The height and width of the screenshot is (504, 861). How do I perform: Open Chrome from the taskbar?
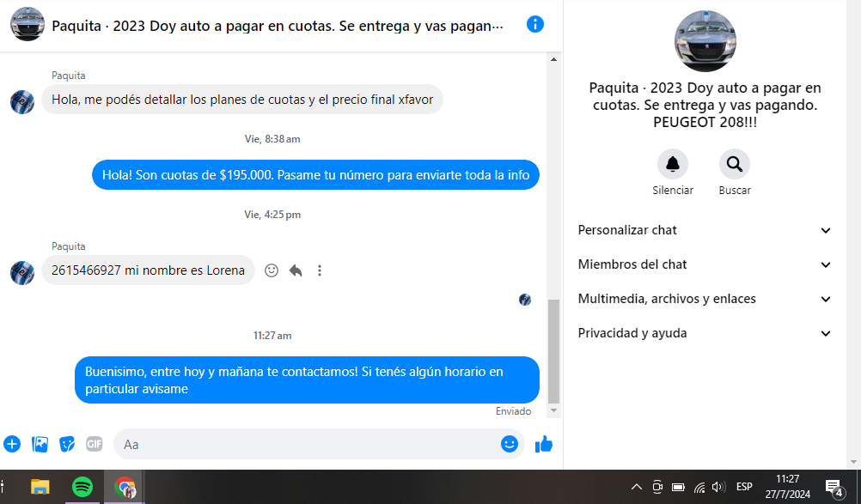tap(125, 487)
